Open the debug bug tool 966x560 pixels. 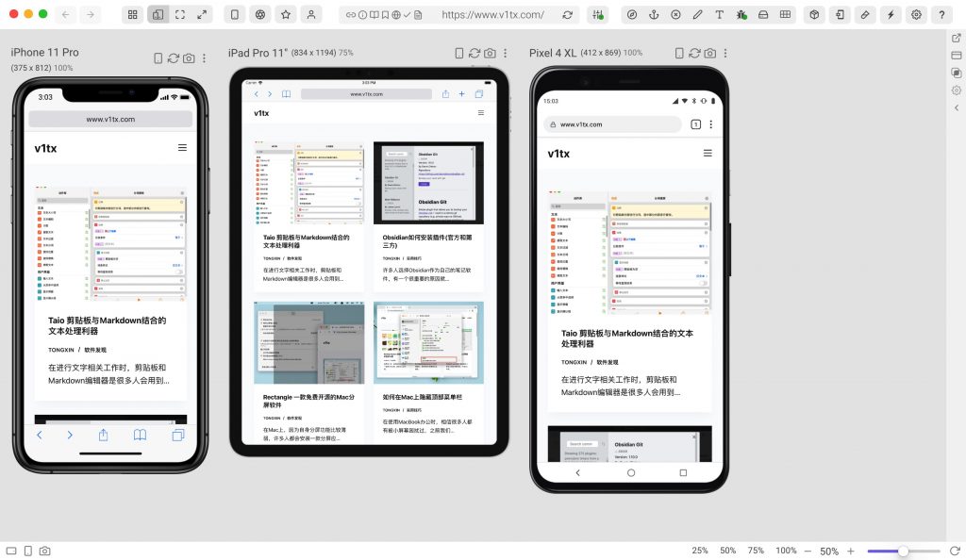(x=741, y=15)
